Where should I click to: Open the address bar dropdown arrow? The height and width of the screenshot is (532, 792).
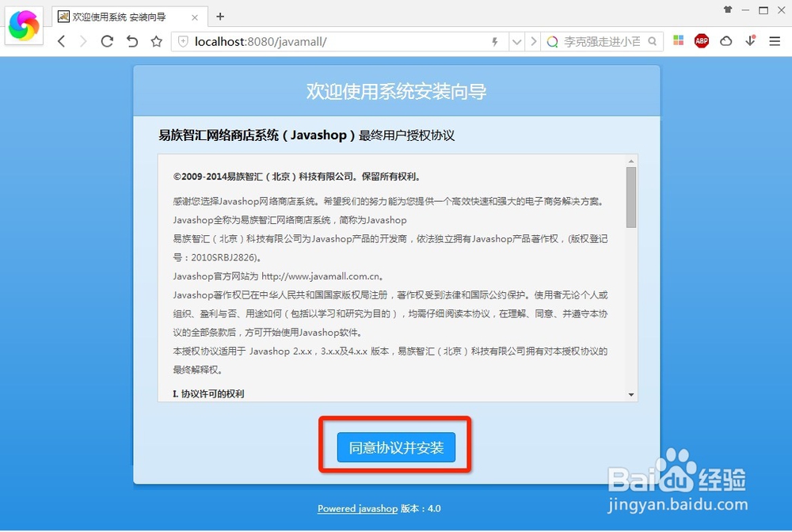pyautogui.click(x=516, y=42)
